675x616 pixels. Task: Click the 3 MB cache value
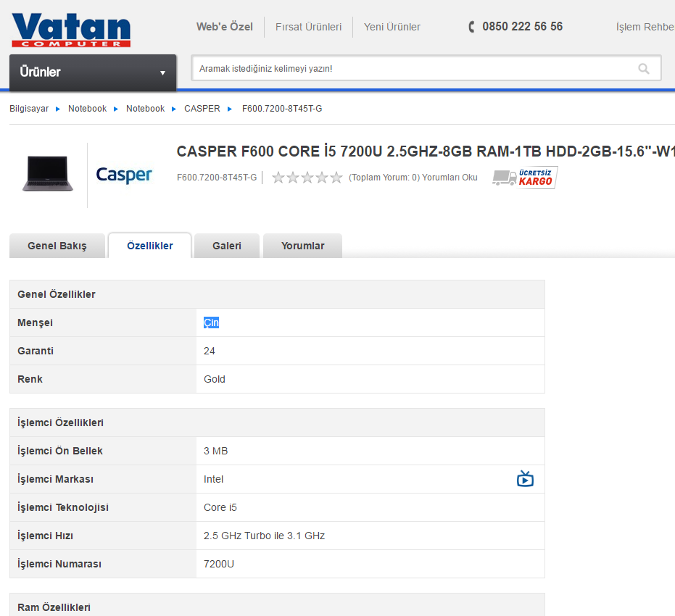[x=215, y=451]
